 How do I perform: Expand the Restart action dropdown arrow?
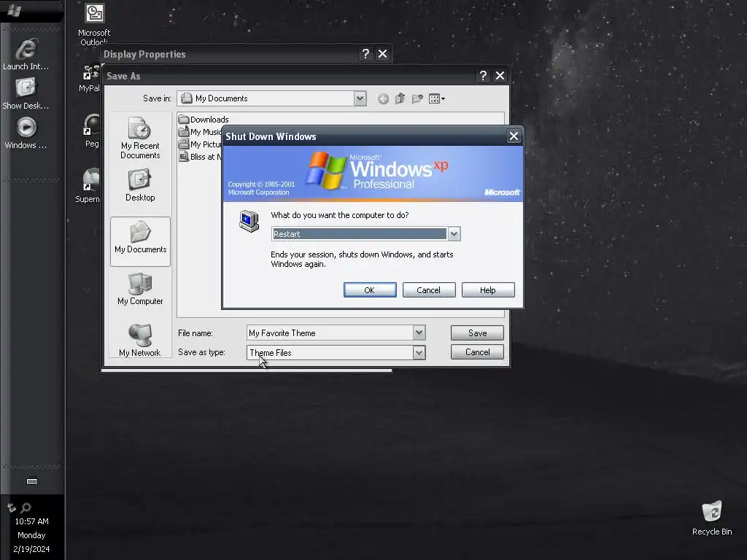pyautogui.click(x=454, y=234)
